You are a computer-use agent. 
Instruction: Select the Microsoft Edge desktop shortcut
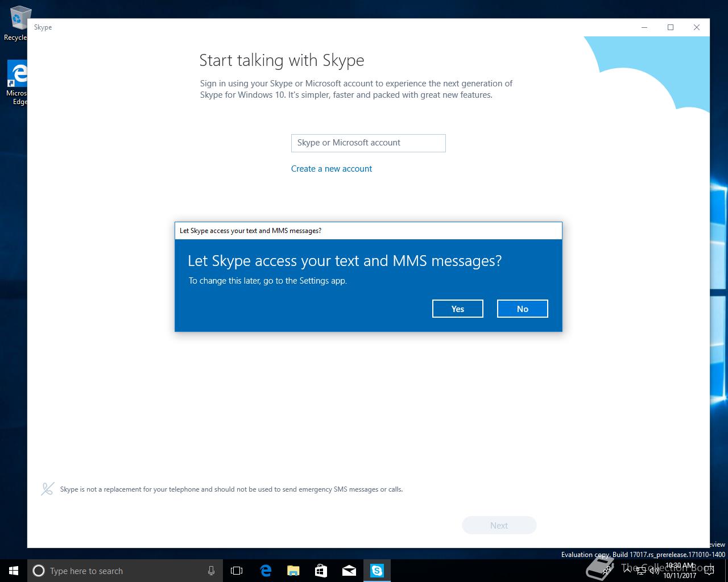[16, 83]
